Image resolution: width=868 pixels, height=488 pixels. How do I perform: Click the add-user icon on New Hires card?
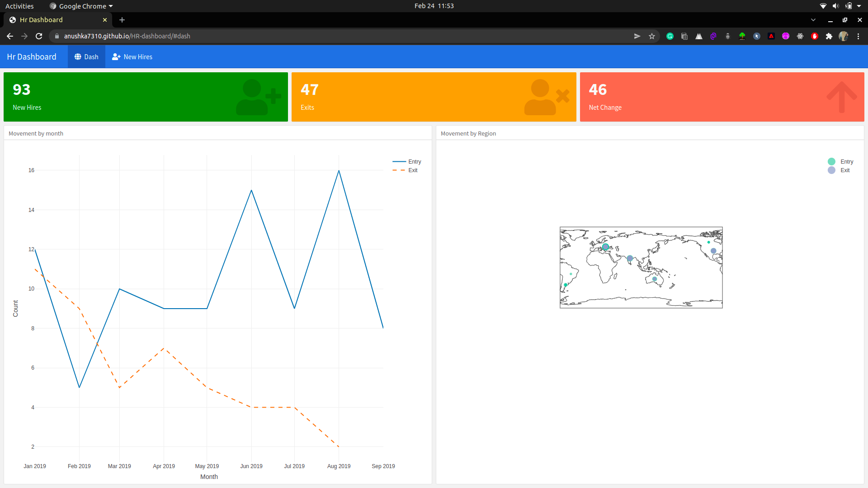click(258, 97)
